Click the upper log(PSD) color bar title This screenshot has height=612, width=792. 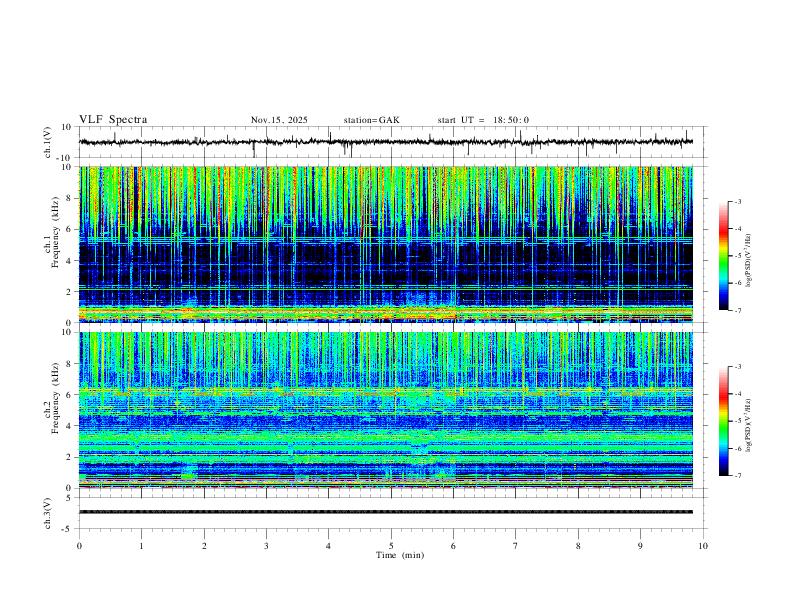click(x=749, y=260)
